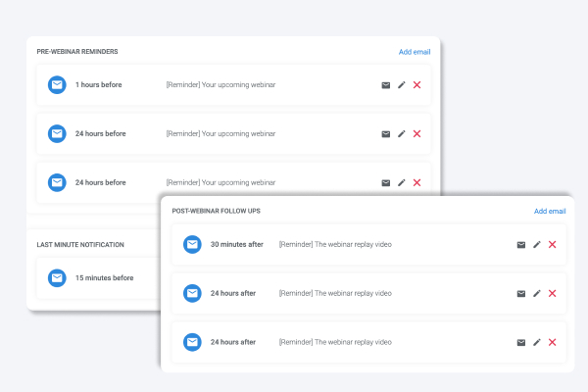Delete the middle Pre-Webinar reminder row

[x=417, y=133]
